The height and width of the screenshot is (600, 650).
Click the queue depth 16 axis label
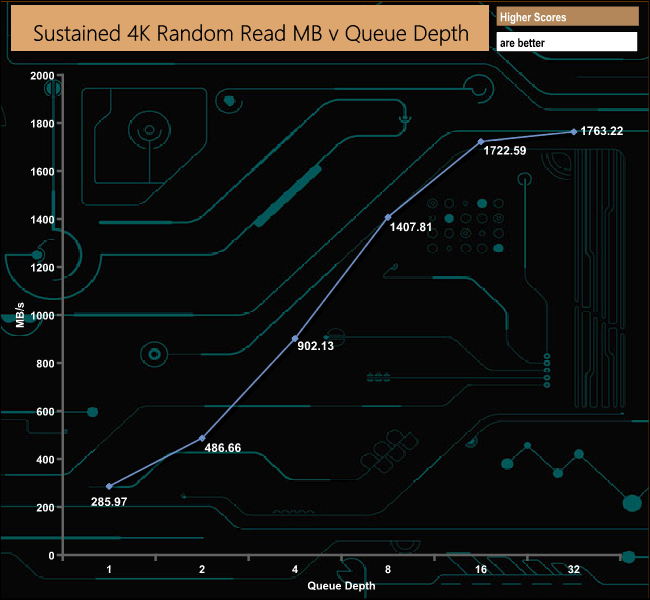pyautogui.click(x=481, y=569)
